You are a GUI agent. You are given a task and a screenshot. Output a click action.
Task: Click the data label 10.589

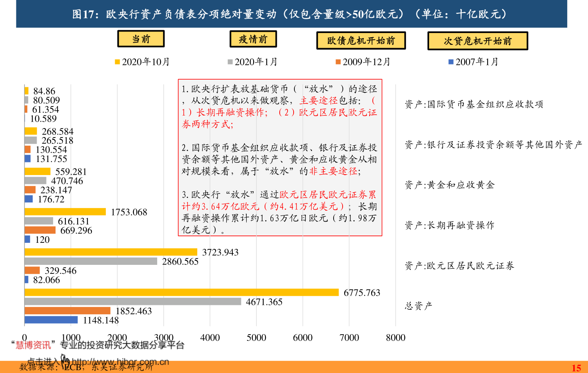click(x=43, y=119)
